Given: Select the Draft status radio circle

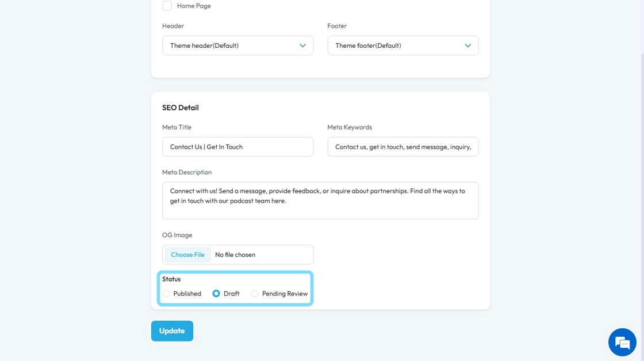Looking at the screenshot, I should click(216, 294).
